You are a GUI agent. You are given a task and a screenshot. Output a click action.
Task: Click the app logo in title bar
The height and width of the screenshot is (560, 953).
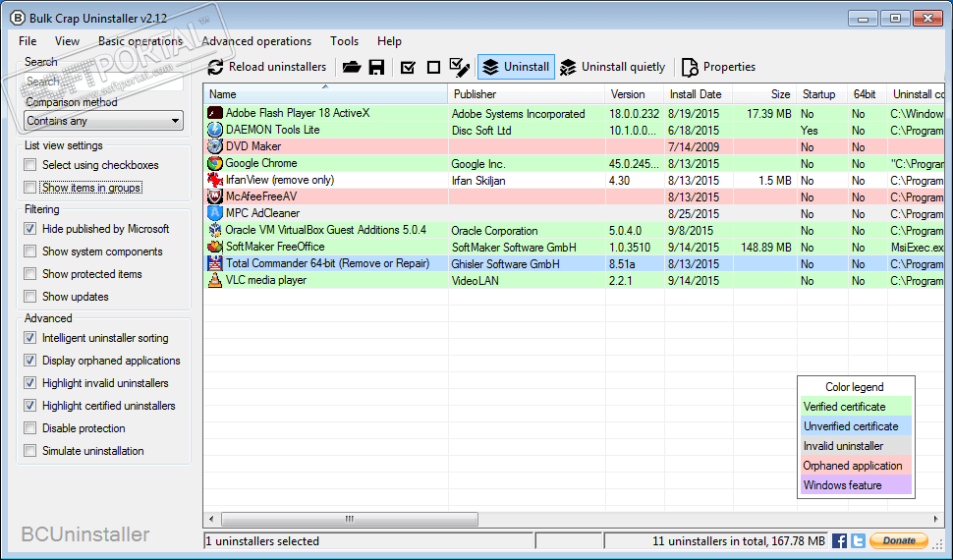18,18
